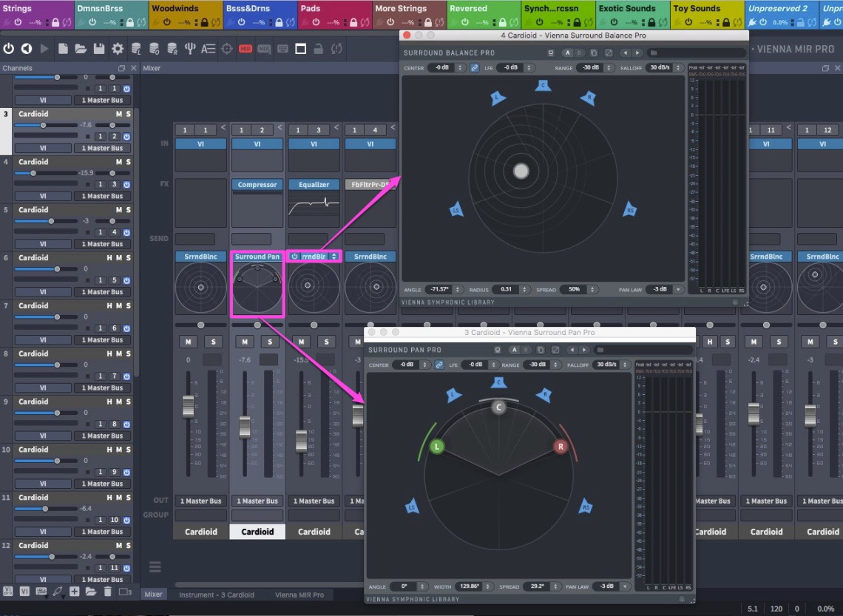Screen dimensions: 843x616
Task: Toggle the lock on the Woodwinds instance tab
Action: point(204,22)
